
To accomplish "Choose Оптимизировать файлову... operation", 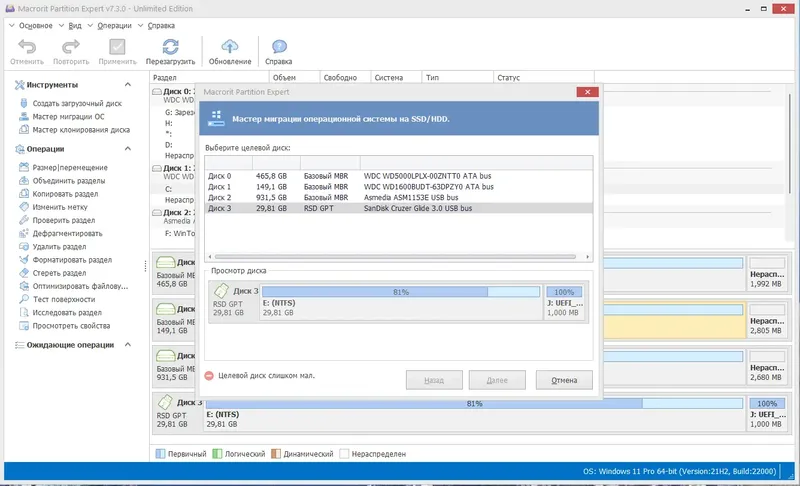I will (80, 286).
